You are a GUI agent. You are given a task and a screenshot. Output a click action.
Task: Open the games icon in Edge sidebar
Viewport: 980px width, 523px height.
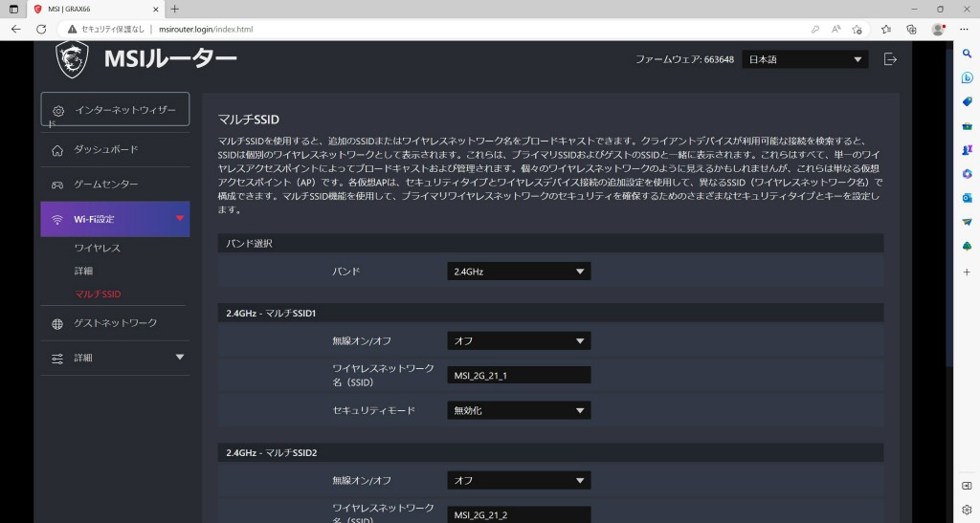[967, 150]
